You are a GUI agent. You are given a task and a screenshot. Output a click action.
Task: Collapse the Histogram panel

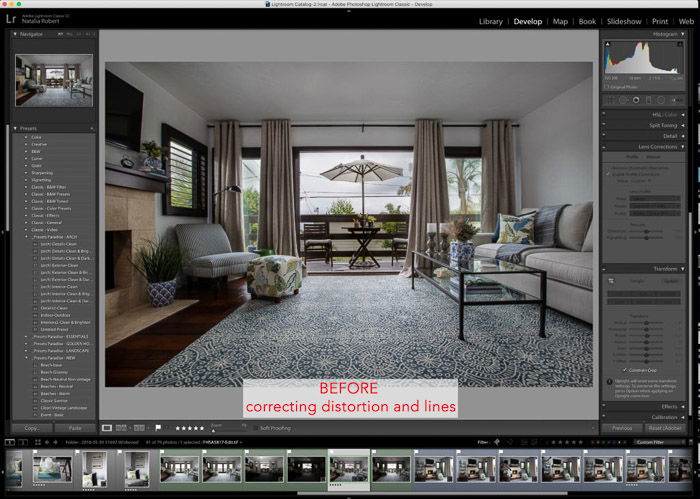click(683, 34)
